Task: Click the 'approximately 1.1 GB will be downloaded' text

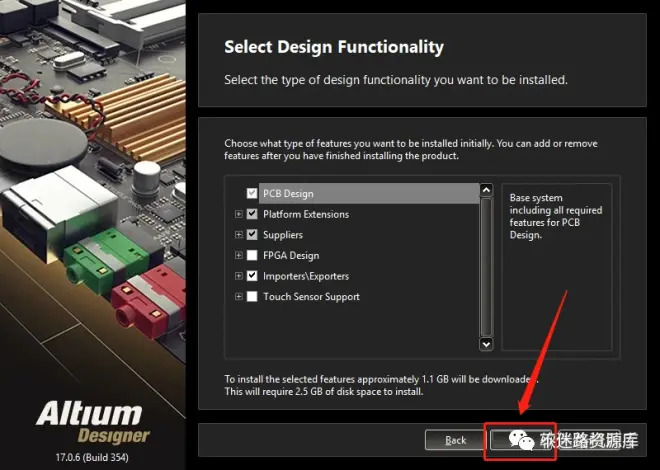Action: tap(448, 379)
